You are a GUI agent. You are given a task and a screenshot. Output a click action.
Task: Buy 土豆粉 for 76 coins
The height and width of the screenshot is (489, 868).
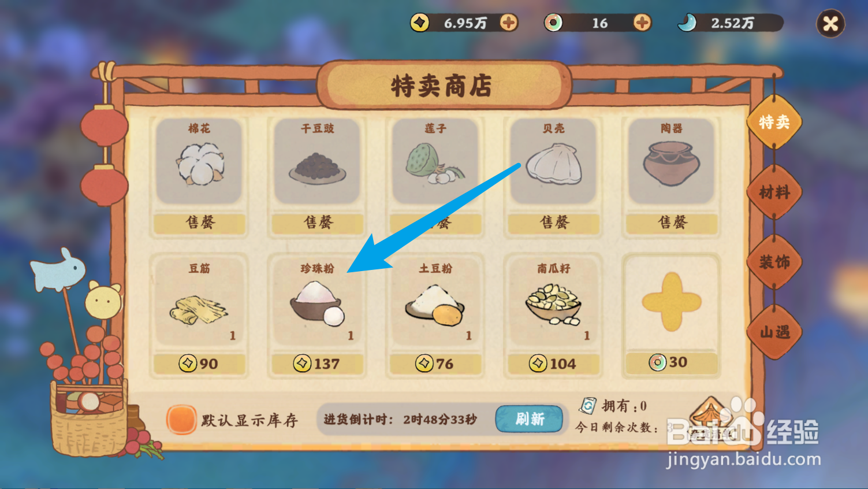435,364
